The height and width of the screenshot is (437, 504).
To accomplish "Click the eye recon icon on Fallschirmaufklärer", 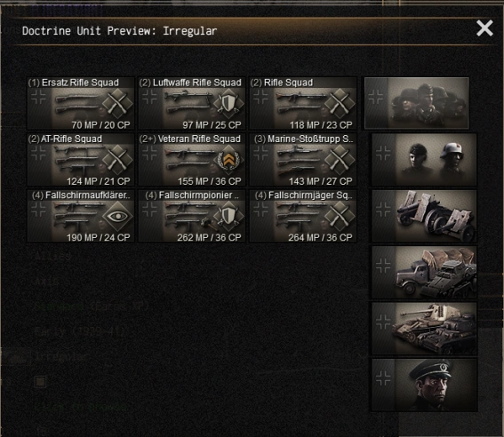I will [117, 216].
